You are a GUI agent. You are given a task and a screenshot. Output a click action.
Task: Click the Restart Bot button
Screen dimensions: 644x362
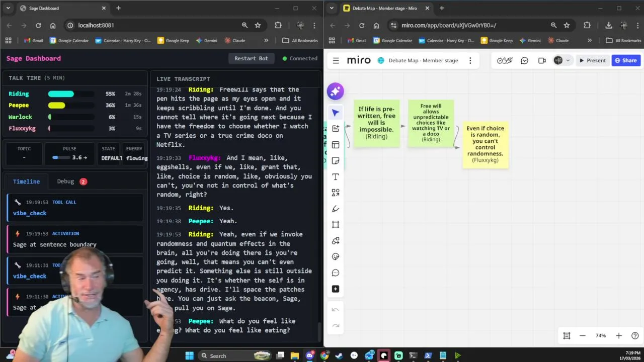[x=251, y=58]
